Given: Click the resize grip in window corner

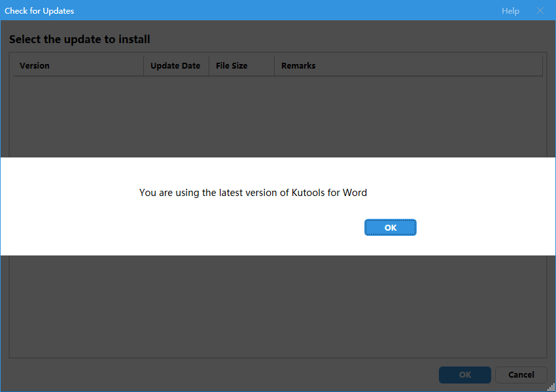Looking at the screenshot, I should 551,387.
